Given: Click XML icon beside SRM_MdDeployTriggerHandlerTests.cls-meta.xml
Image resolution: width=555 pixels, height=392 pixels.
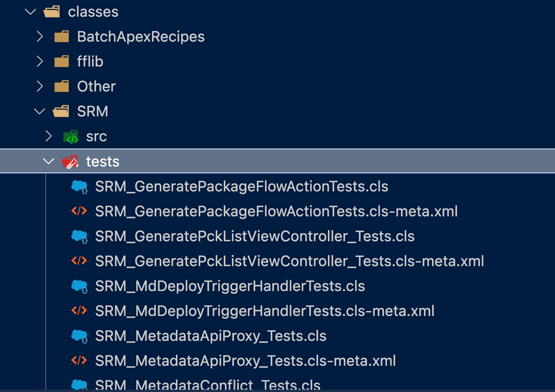Looking at the screenshot, I should click(79, 311).
